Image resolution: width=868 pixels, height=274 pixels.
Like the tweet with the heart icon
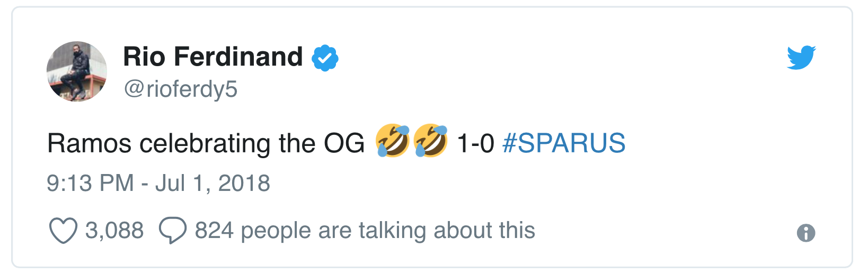(63, 231)
